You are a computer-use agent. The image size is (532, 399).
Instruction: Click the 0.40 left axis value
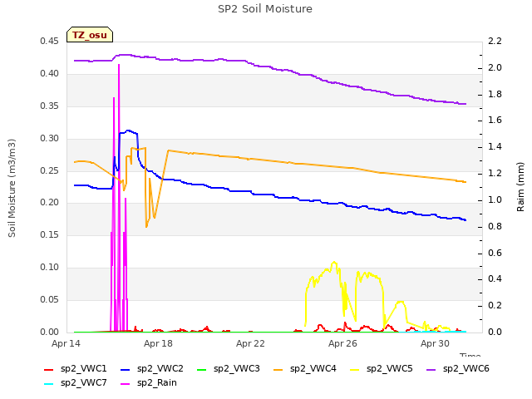pyautogui.click(x=50, y=74)
